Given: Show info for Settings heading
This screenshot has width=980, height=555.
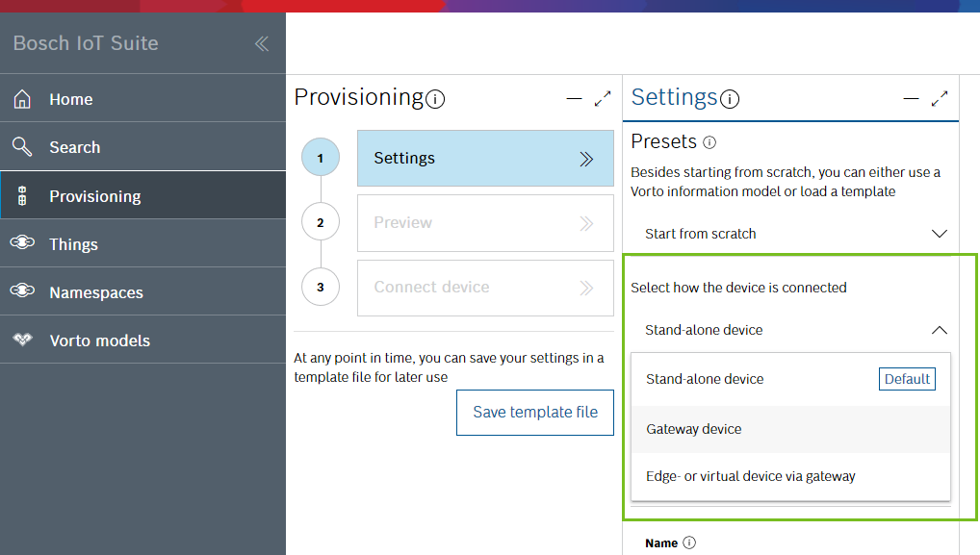Looking at the screenshot, I should point(730,99).
